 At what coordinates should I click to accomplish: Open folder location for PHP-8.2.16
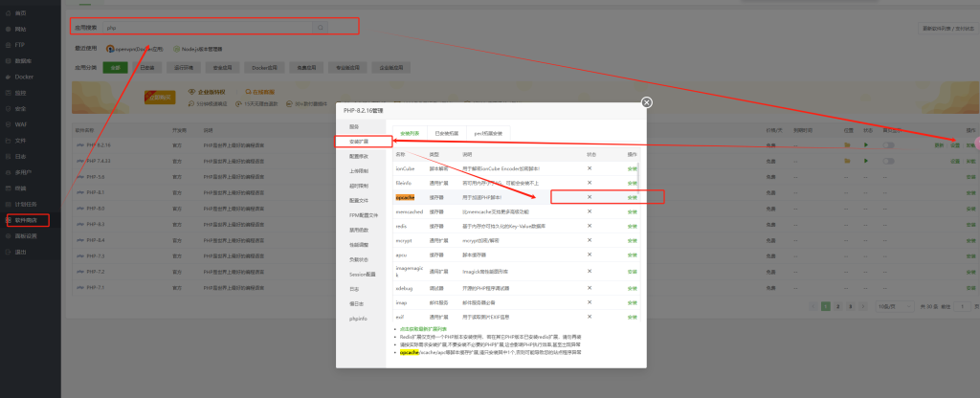pyautogui.click(x=847, y=145)
